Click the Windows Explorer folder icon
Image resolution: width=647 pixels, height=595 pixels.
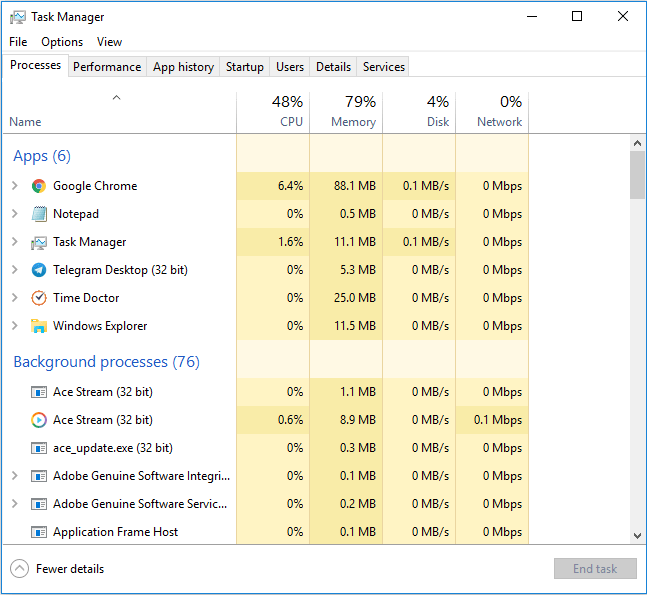pos(39,326)
